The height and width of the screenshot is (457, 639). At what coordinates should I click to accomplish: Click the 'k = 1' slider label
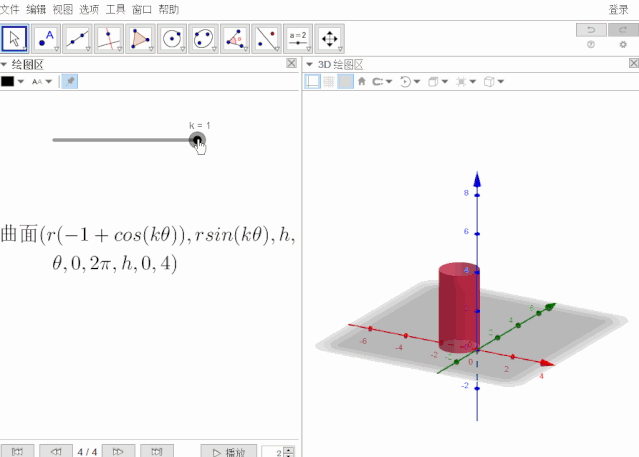tap(200, 126)
